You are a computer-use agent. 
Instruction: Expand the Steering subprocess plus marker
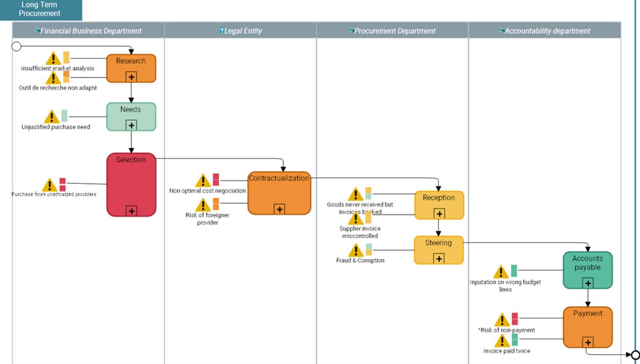point(439,259)
